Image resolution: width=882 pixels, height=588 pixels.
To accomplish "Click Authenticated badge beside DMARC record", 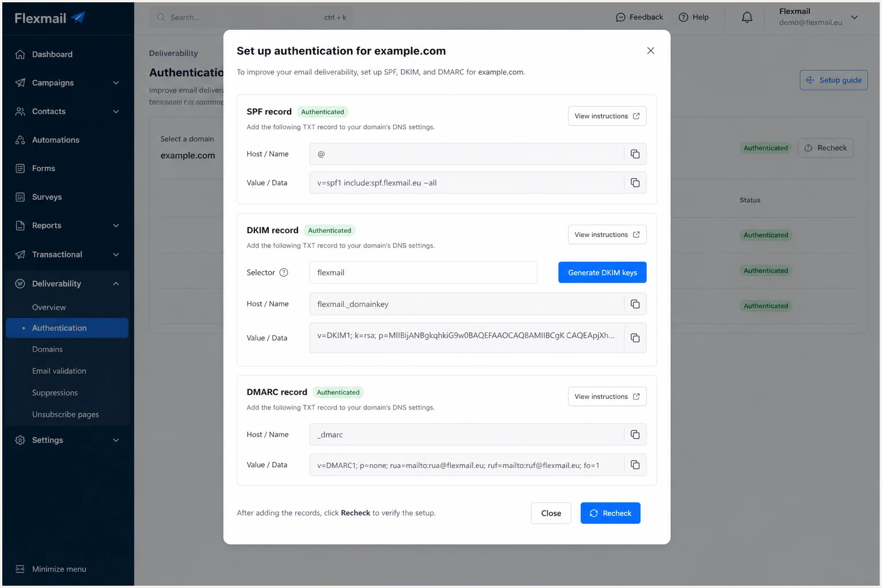I will click(338, 392).
